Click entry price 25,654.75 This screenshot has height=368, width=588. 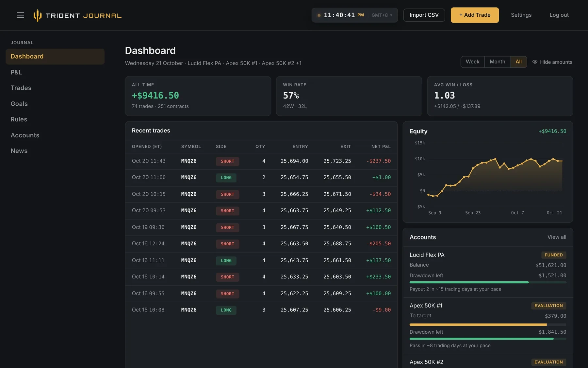[294, 177]
